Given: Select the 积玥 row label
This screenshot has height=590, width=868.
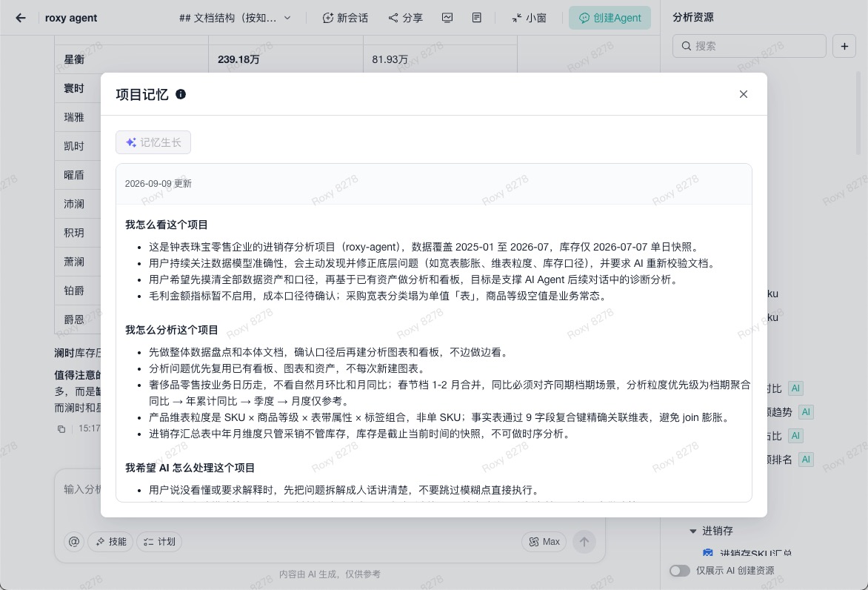Looking at the screenshot, I should tap(74, 233).
